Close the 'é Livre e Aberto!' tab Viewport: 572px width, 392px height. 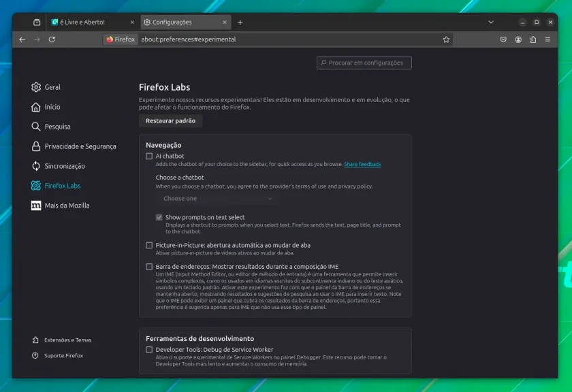pos(132,22)
